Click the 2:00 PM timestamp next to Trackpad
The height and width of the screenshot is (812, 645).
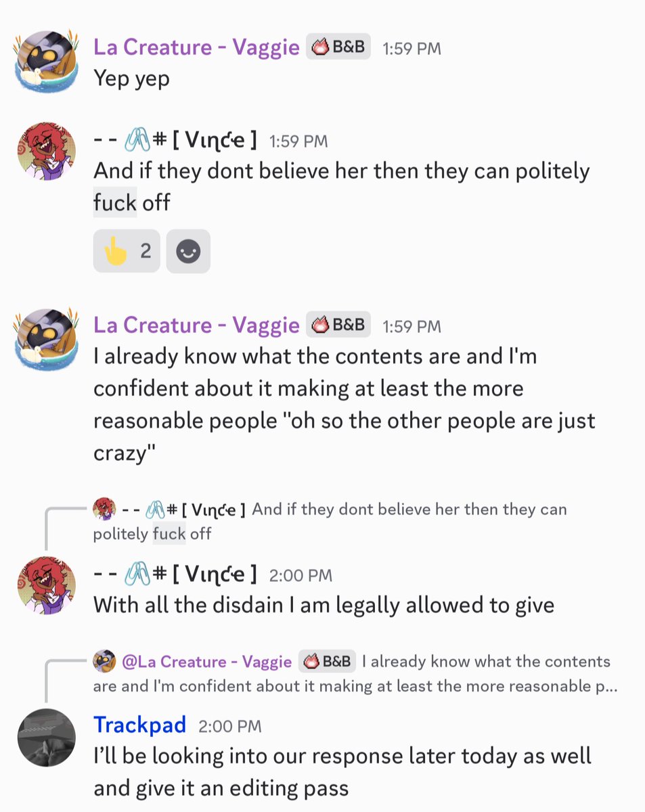[230, 726]
